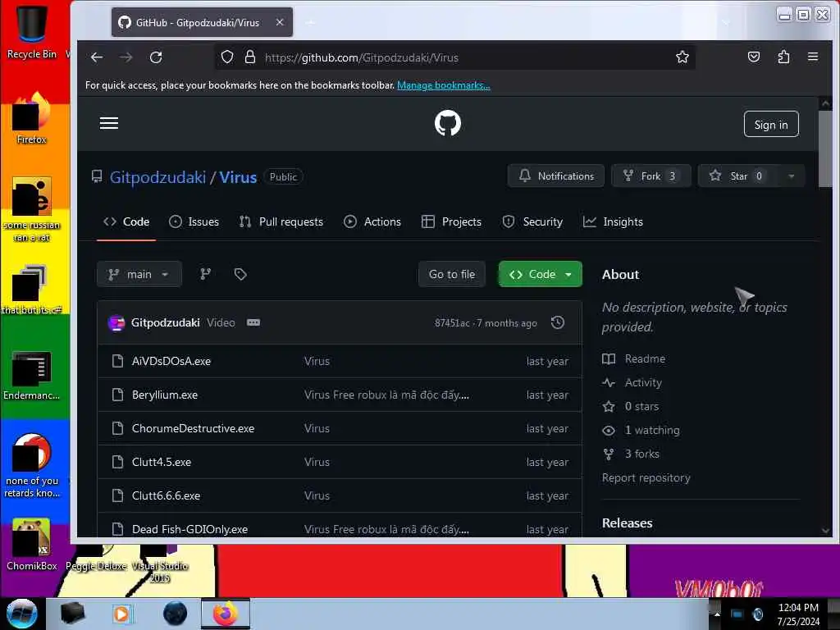Click Report repository link
The height and width of the screenshot is (630, 840).
click(x=646, y=478)
